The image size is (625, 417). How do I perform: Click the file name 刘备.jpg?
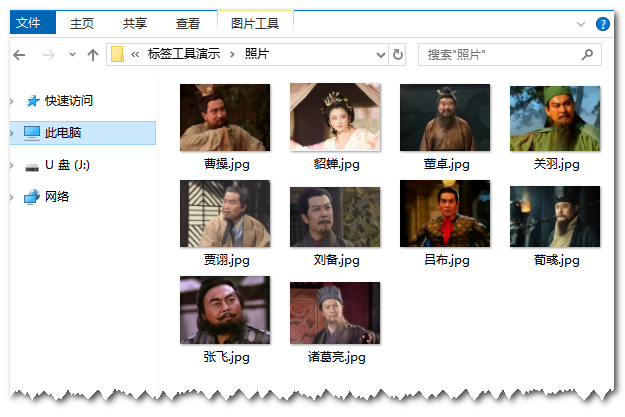[x=336, y=260]
